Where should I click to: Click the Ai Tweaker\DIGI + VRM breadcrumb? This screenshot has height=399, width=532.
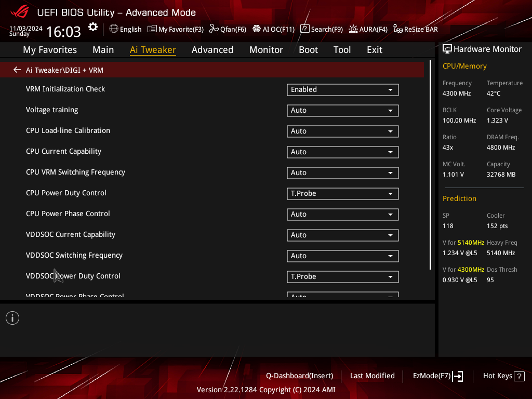(x=64, y=70)
